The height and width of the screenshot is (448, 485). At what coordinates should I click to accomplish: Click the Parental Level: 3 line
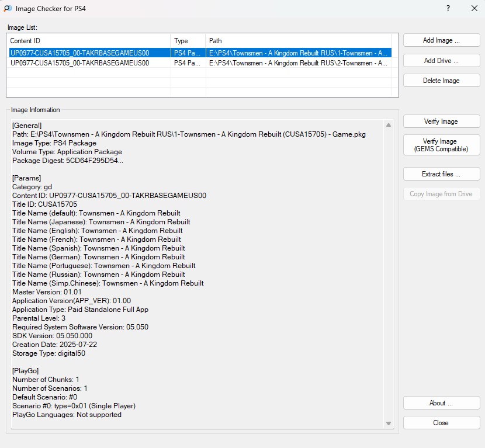[39, 318]
